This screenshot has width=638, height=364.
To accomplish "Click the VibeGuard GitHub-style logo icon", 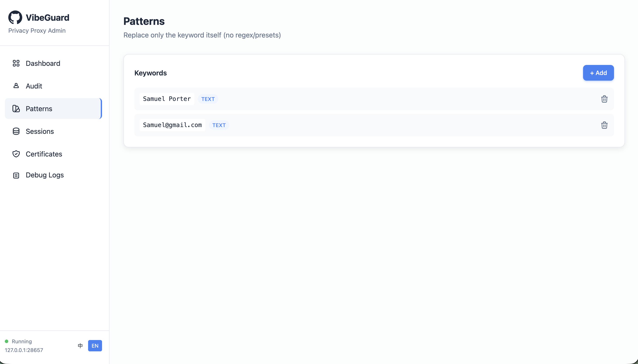I will (16, 17).
